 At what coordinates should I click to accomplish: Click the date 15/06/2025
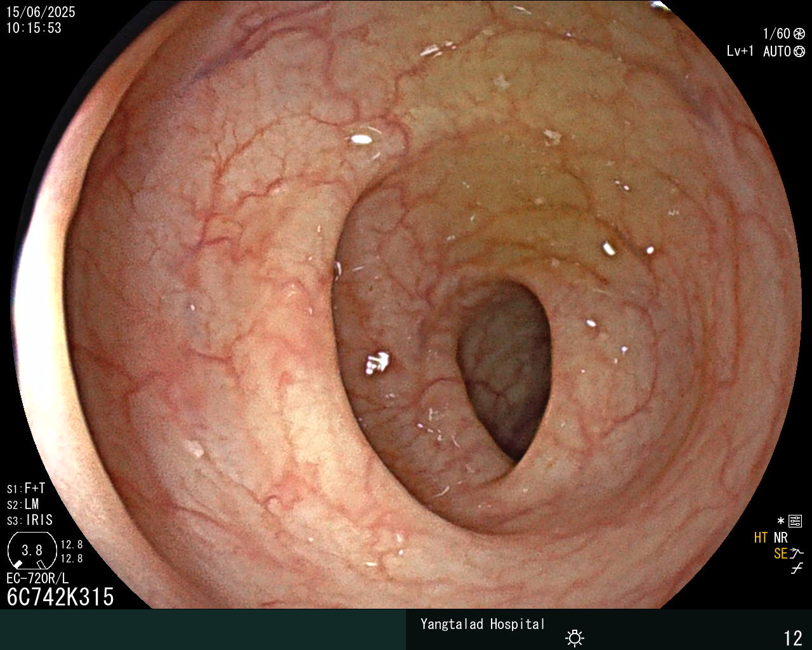pyautogui.click(x=41, y=12)
